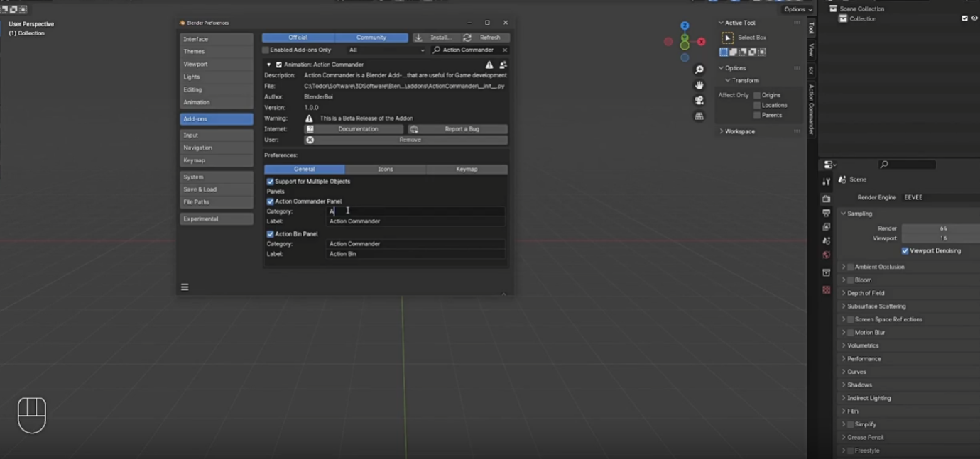
Task: Enable Affect Only Locations checkbox
Action: (757, 105)
